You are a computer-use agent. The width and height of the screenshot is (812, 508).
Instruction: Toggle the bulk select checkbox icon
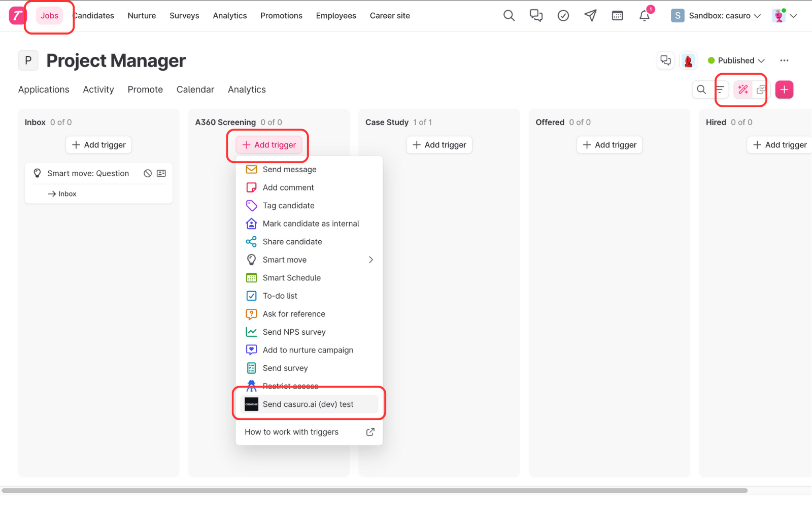tap(761, 89)
